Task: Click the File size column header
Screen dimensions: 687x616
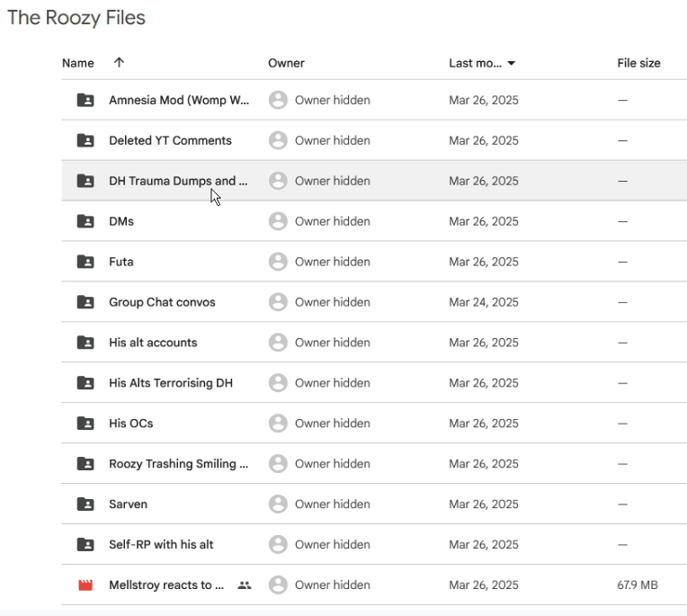Action: (638, 63)
